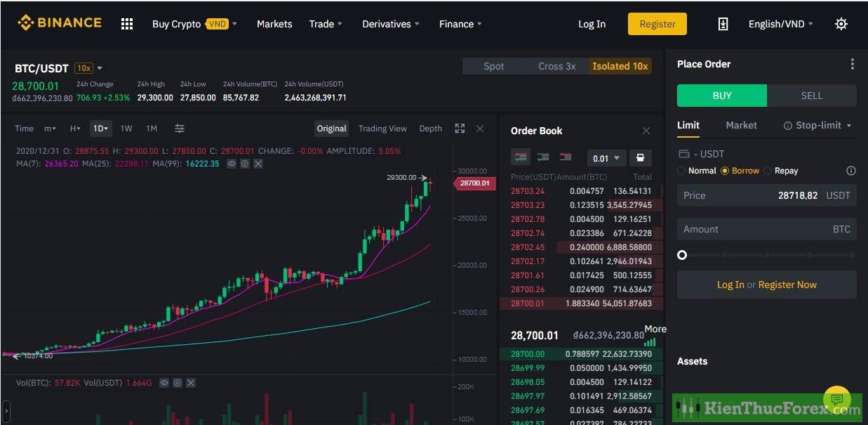Open chart indicator settings sliders icon

pyautogui.click(x=180, y=129)
